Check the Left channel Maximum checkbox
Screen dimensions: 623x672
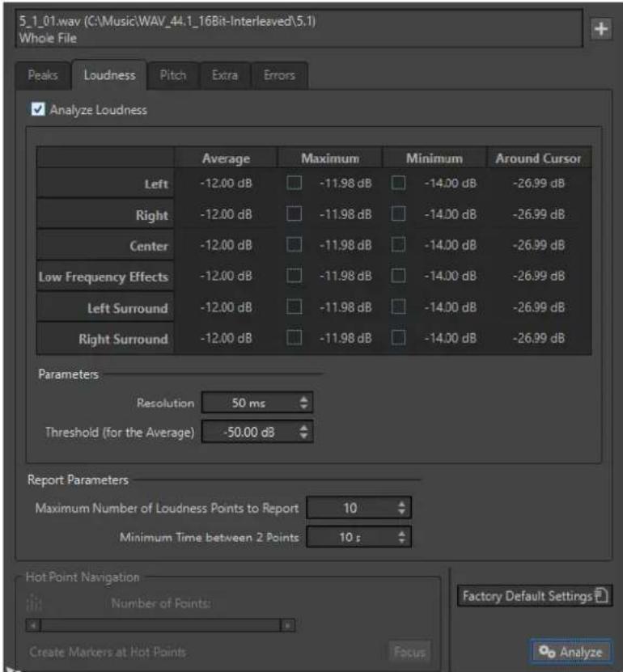point(295,183)
